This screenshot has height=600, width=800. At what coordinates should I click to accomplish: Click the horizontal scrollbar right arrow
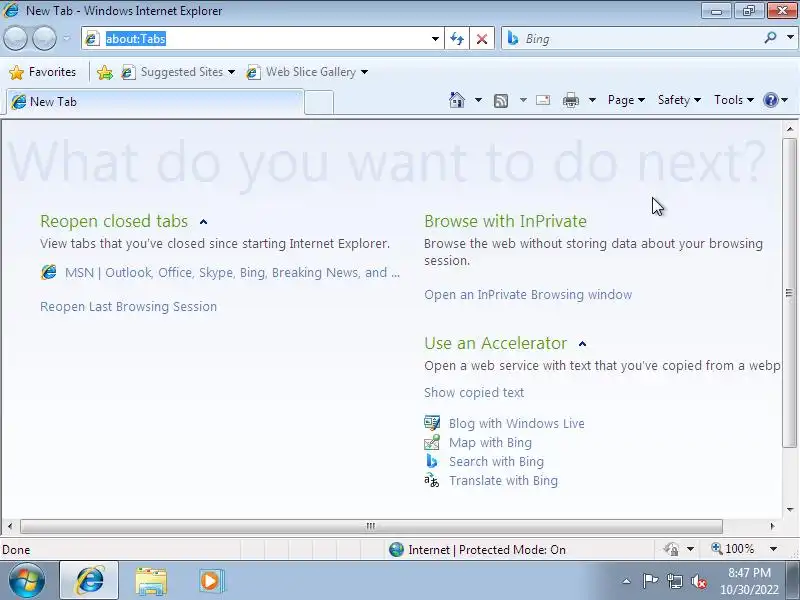pos(772,526)
